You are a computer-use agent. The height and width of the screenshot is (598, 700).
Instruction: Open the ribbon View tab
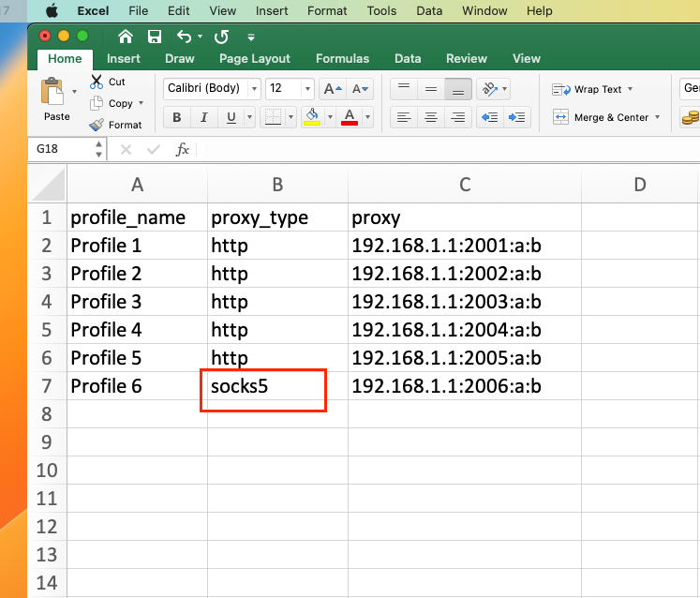[x=527, y=58]
